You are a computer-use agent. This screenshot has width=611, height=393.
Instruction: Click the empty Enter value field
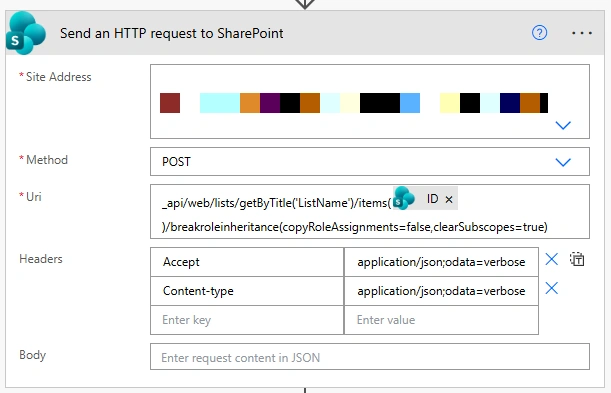[441, 320]
